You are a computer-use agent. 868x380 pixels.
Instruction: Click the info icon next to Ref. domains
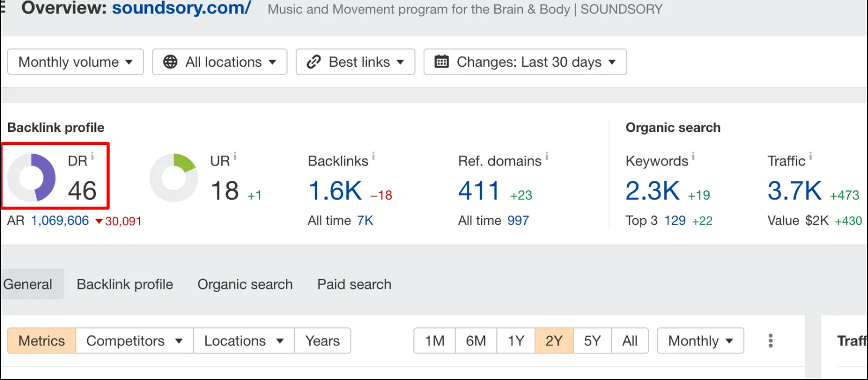point(546,156)
